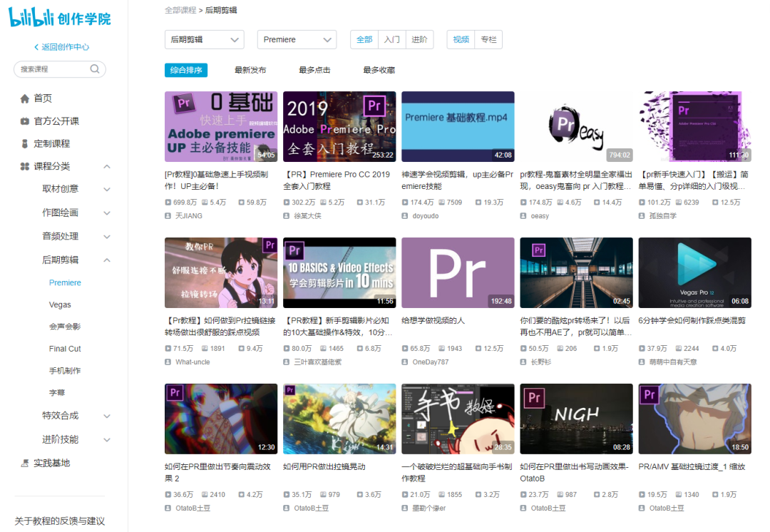This screenshot has width=770, height=532.
Task: Click the author icon next to doyoudo
Action: point(405,216)
